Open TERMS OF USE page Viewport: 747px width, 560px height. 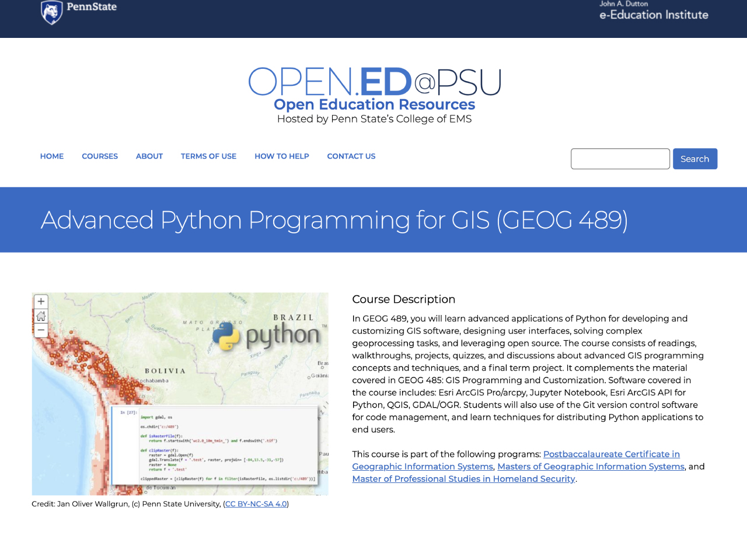click(x=208, y=156)
